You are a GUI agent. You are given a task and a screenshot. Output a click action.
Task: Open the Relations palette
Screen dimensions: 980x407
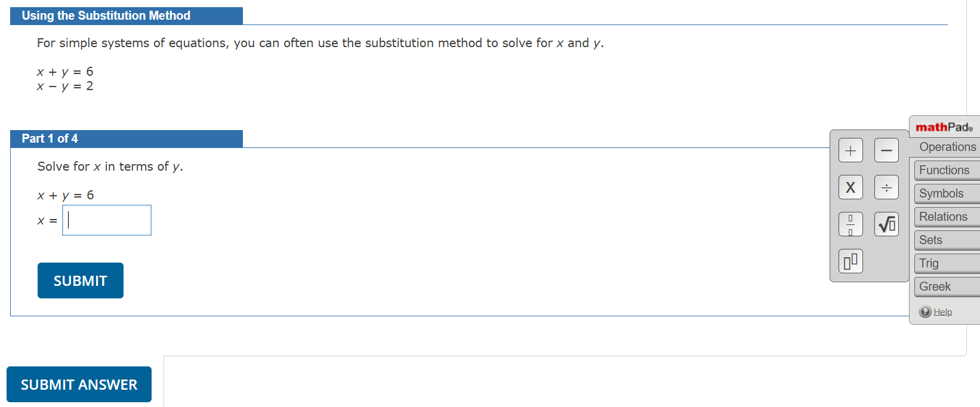pyautogui.click(x=945, y=217)
